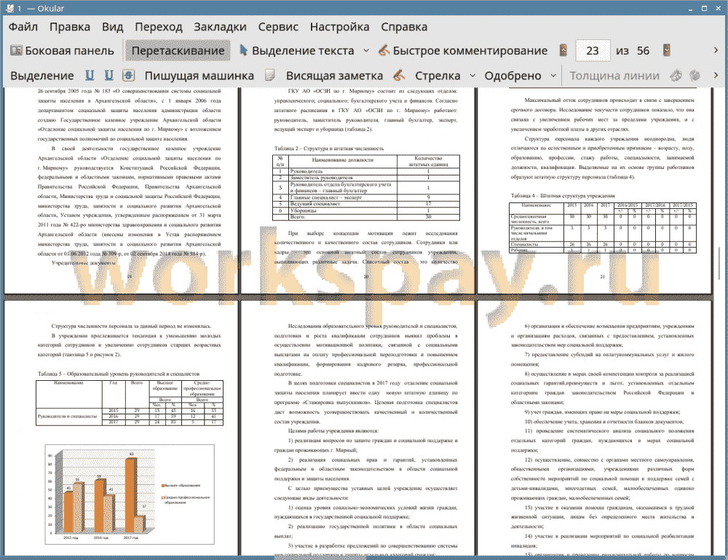
Task: Go to next page with down-arrow icon
Action: [x=667, y=50]
